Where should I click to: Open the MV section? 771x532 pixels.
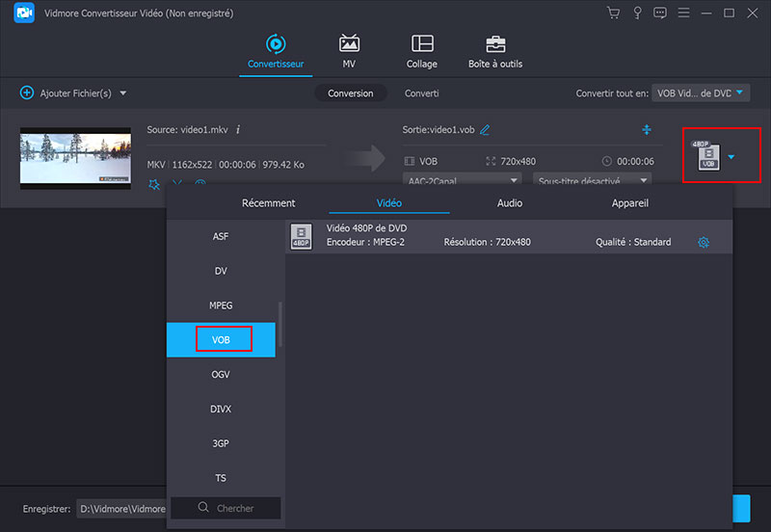pyautogui.click(x=349, y=52)
